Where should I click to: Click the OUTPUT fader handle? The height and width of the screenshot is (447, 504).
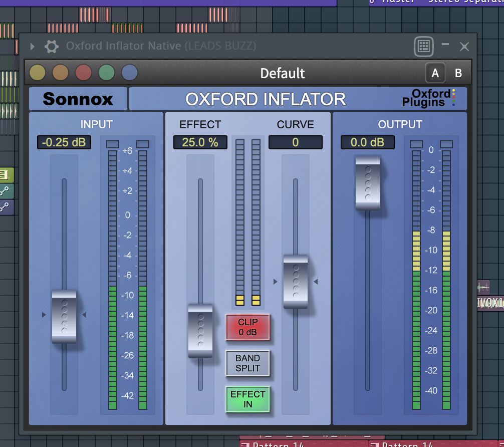[x=367, y=183]
